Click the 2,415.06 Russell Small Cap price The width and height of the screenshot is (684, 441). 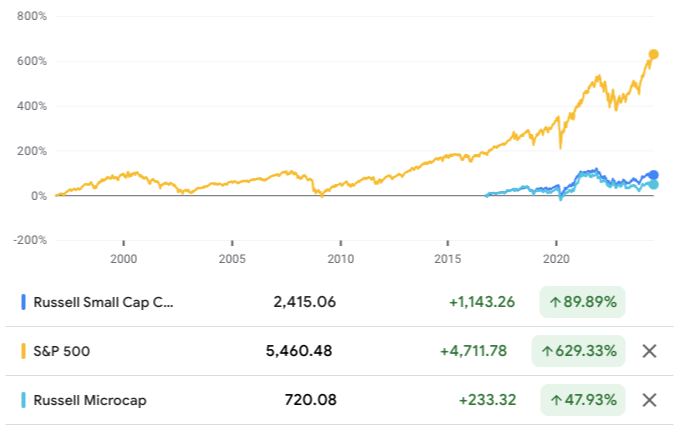click(x=305, y=302)
